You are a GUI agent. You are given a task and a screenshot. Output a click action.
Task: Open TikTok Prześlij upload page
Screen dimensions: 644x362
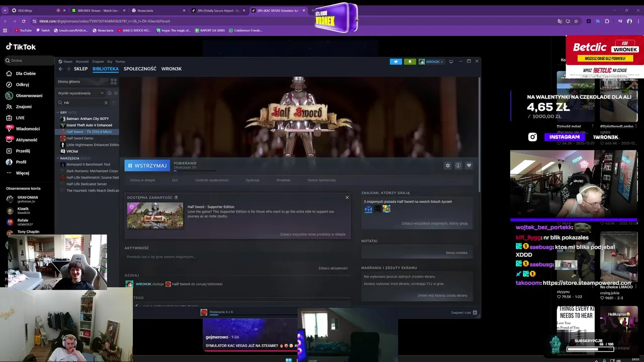(x=23, y=151)
